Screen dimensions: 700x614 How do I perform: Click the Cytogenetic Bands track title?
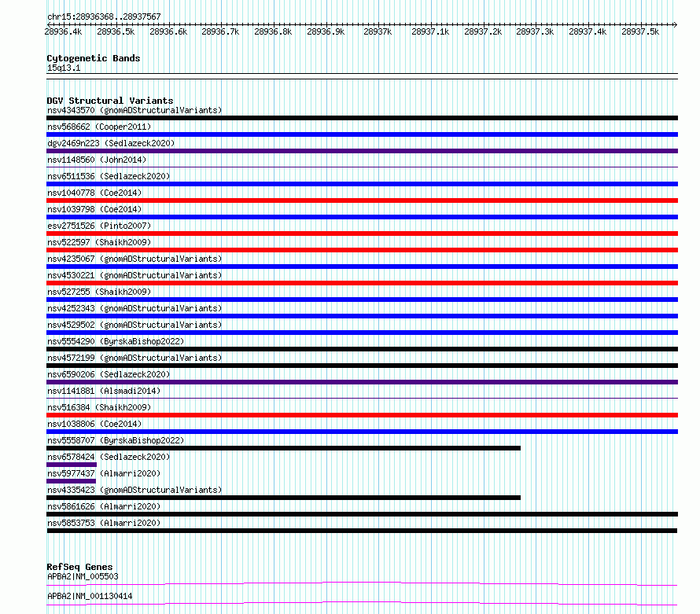point(94,58)
